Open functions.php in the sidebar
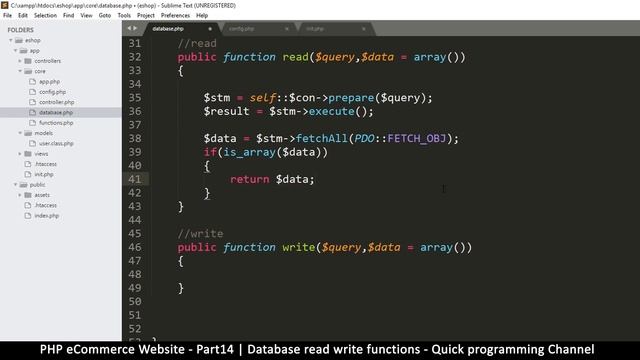Image resolution: width=640 pixels, height=360 pixels. [56, 123]
